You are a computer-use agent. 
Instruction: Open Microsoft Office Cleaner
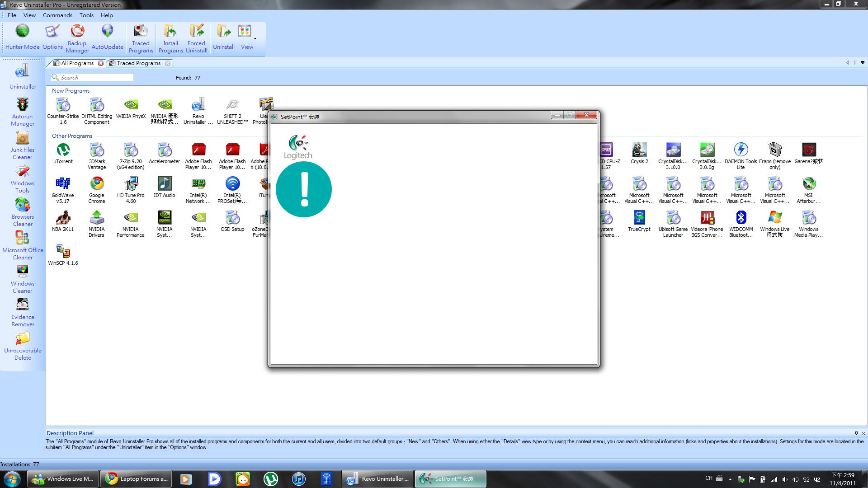(23, 246)
